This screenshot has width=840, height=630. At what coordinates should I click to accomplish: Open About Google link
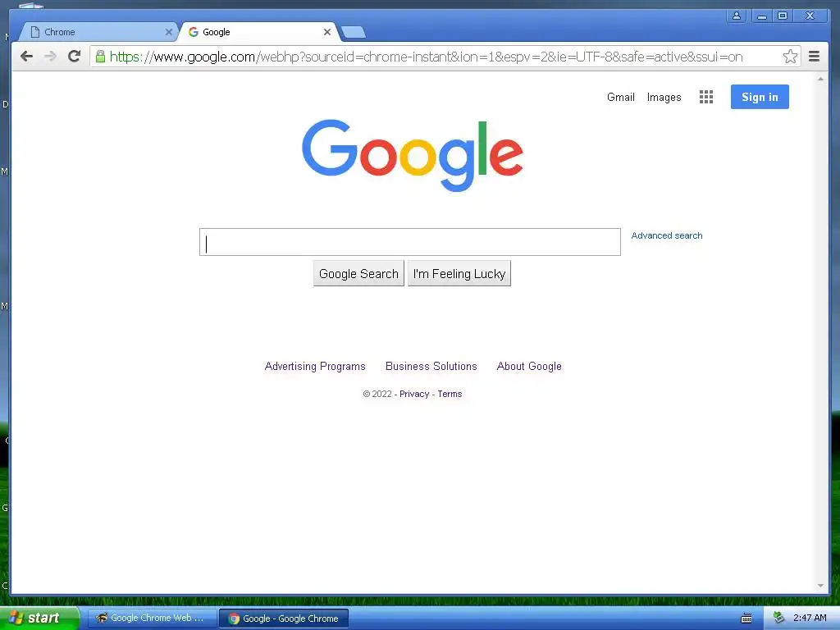pyautogui.click(x=529, y=367)
